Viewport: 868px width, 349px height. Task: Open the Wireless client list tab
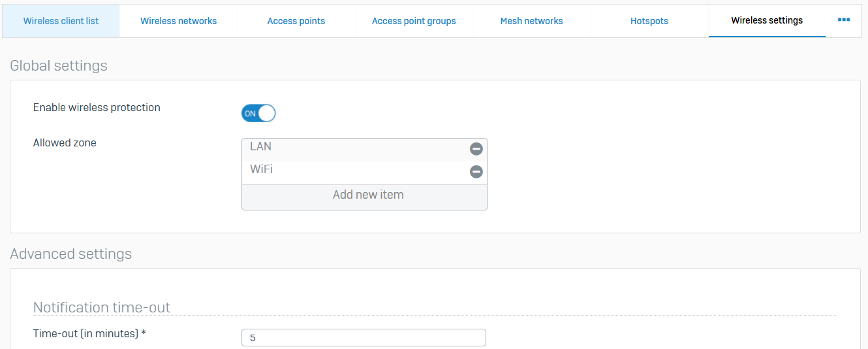click(x=61, y=21)
